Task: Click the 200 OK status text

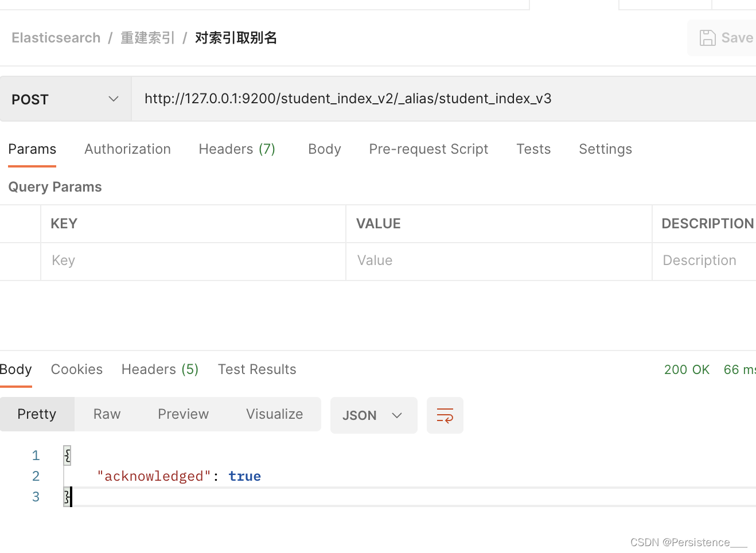Action: [687, 369]
